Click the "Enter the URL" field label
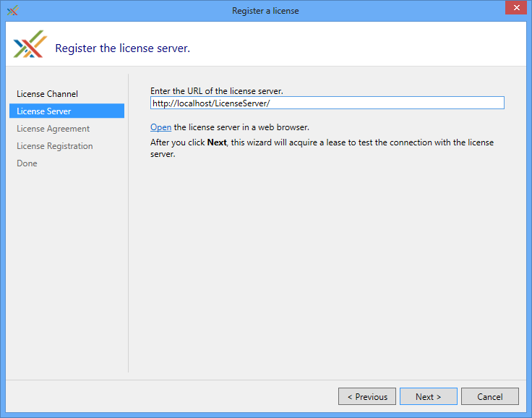 coord(216,91)
